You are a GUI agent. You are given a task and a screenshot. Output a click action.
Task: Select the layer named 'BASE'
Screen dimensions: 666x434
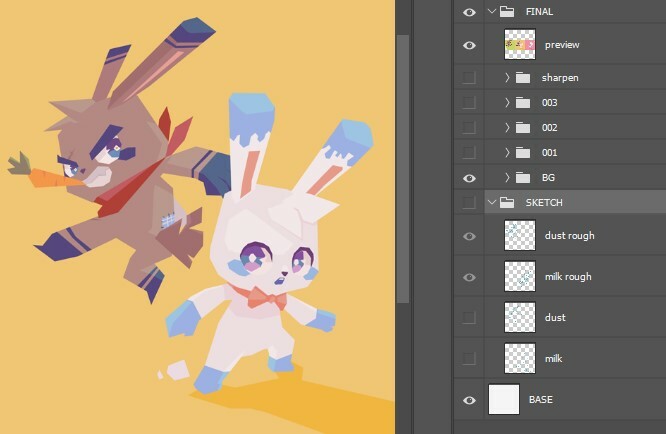541,400
